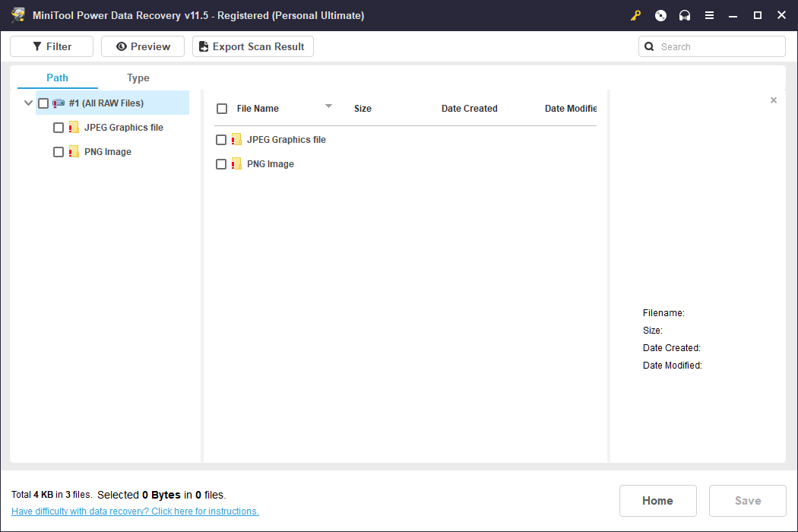This screenshot has width=798, height=532.
Task: Close the preview details pane
Action: point(774,100)
